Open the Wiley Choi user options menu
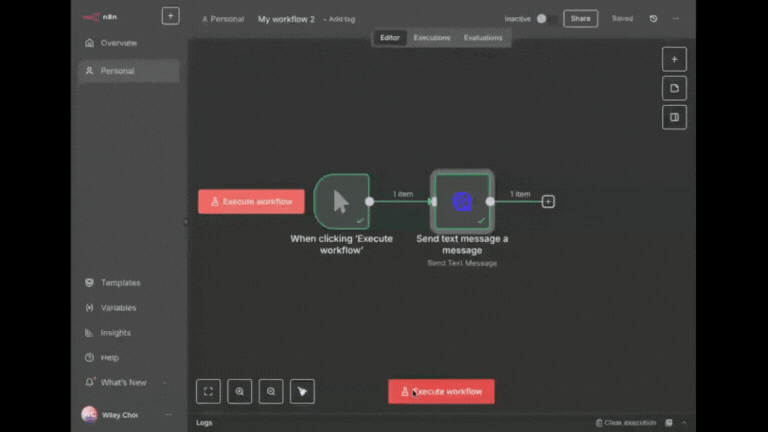 tap(169, 415)
